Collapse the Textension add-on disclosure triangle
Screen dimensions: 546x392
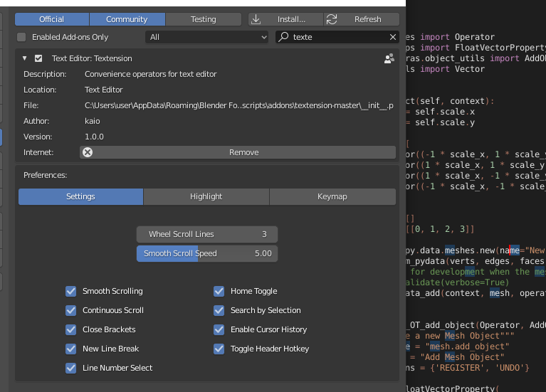24,58
